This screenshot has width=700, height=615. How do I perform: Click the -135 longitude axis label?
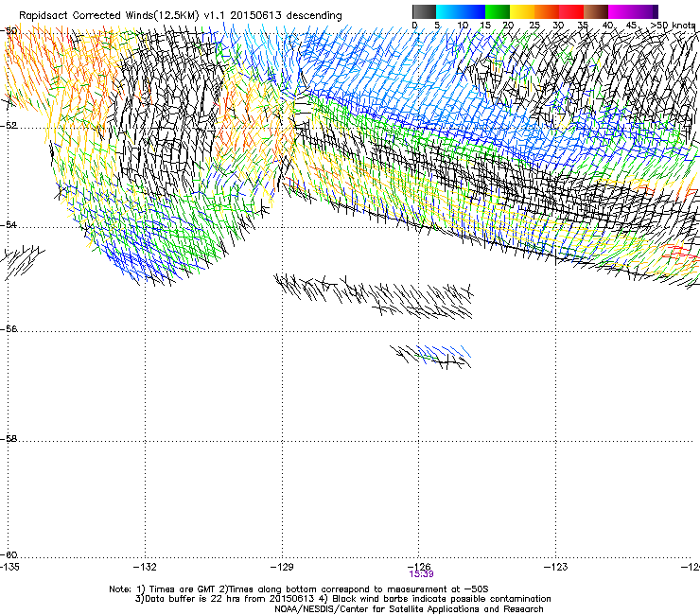pyautogui.click(x=9, y=567)
